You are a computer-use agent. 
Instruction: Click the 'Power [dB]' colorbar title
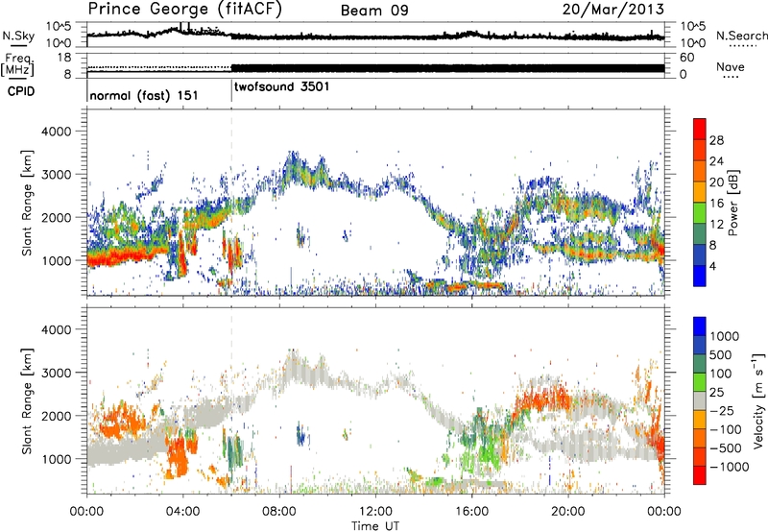733,203
